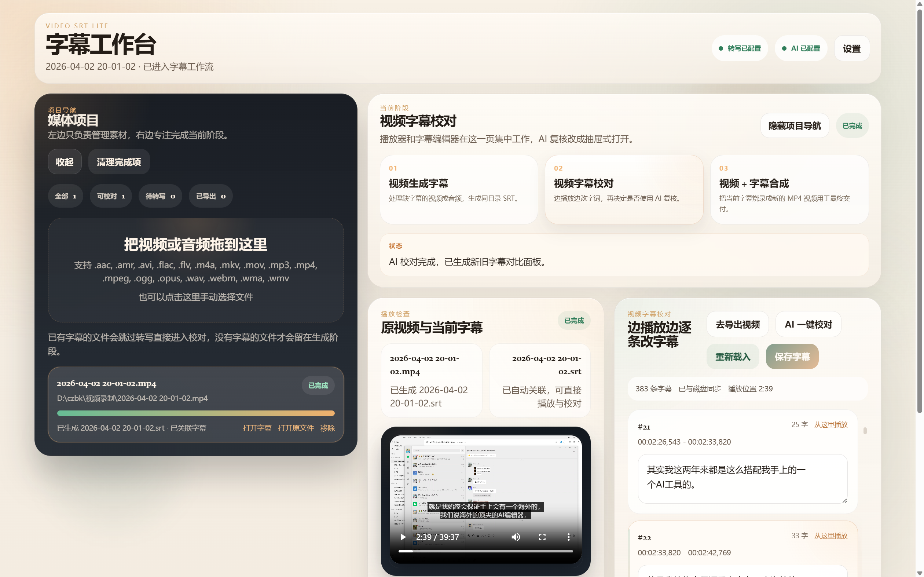
Task: Filter projects by 可校对
Action: pyautogui.click(x=111, y=196)
